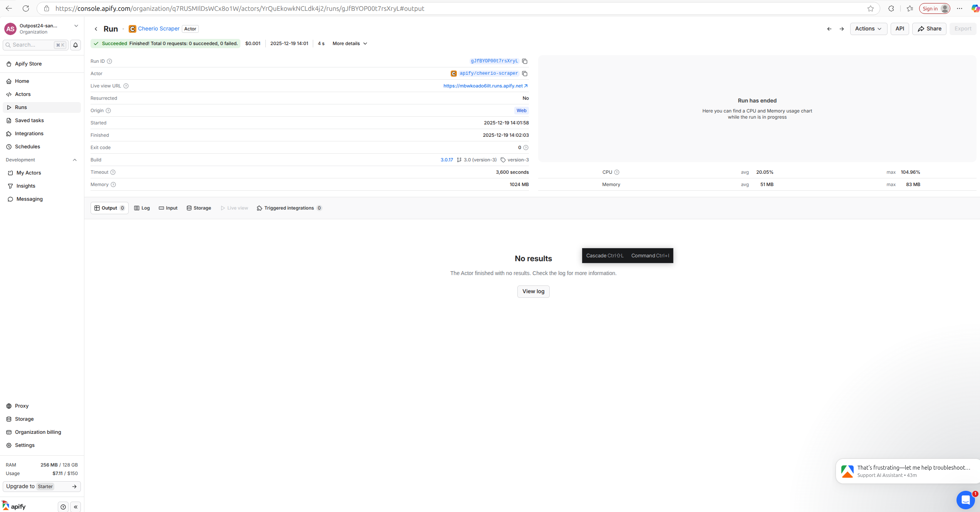
Task: Open the support chat bubble
Action: (x=965, y=500)
